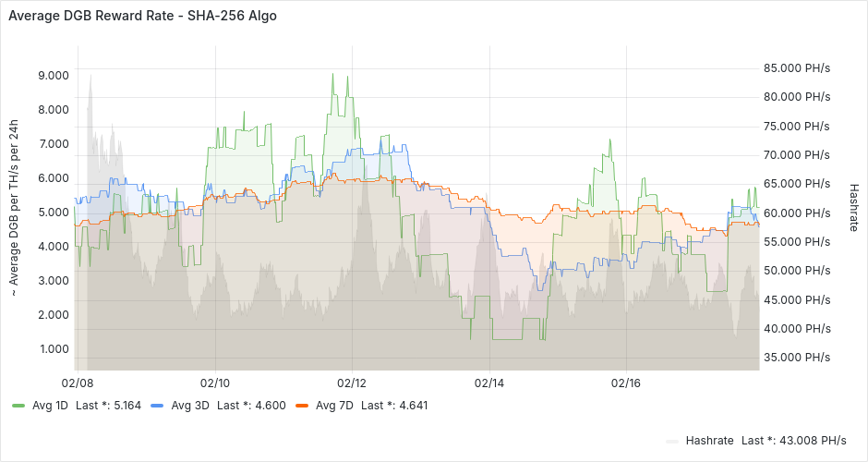This screenshot has width=868, height=462.
Task: Toggle the Avg 3D series in legend
Action: click(190, 405)
